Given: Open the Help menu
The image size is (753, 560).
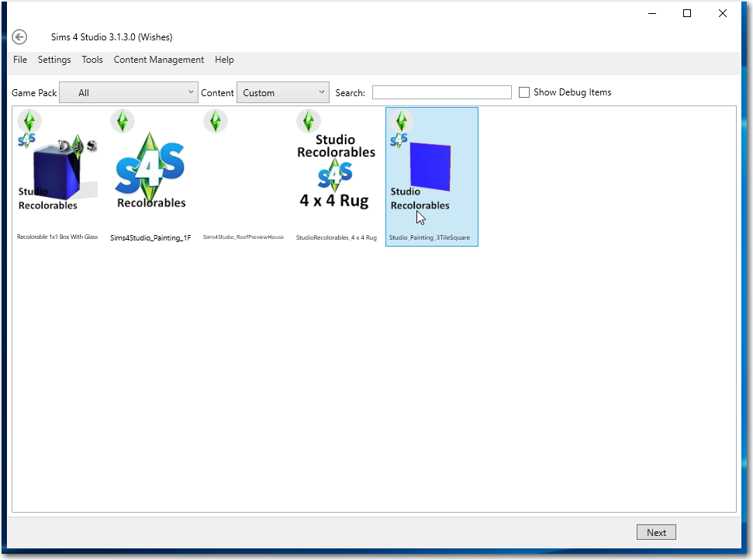Looking at the screenshot, I should tap(224, 60).
